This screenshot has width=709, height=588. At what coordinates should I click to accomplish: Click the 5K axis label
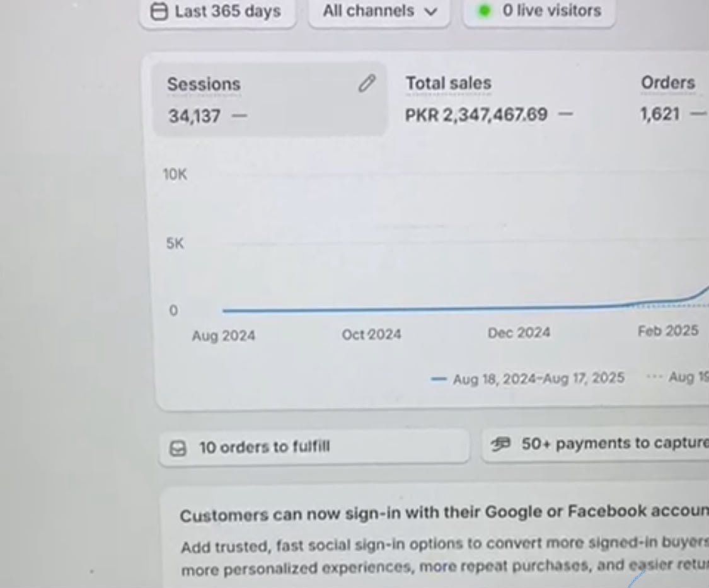175,243
